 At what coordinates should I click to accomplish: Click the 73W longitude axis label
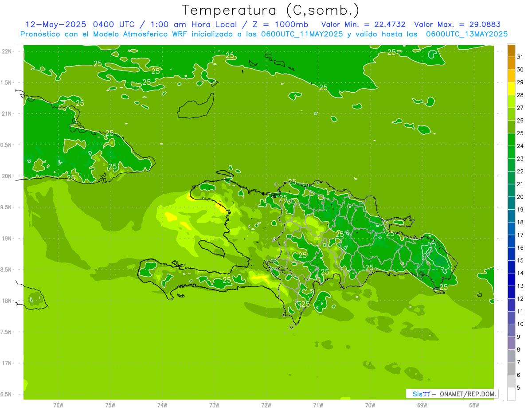point(214,405)
